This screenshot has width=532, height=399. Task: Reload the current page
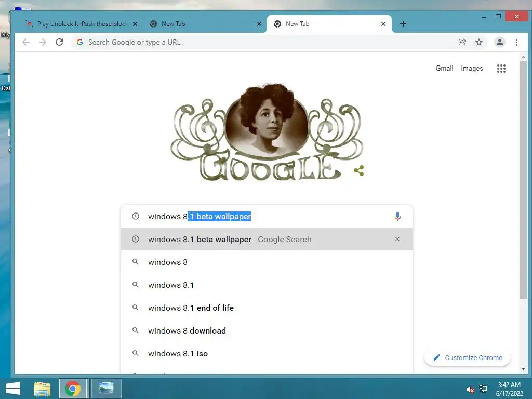click(59, 42)
